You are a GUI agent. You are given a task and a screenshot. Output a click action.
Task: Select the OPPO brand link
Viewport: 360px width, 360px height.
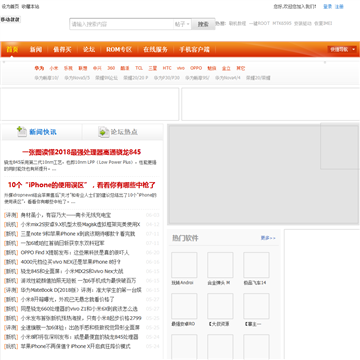tap(196, 68)
